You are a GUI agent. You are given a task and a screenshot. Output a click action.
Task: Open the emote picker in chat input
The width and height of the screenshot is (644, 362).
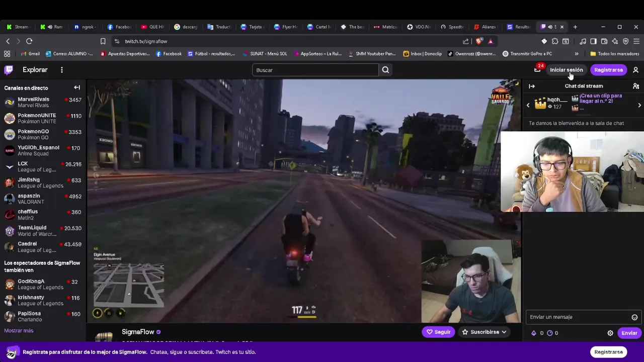pos(634,317)
